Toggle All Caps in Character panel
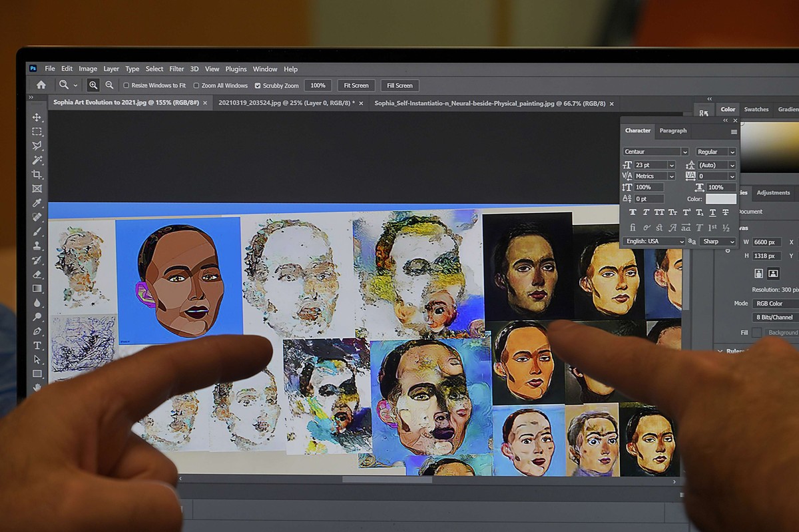The image size is (799, 532). point(659,212)
